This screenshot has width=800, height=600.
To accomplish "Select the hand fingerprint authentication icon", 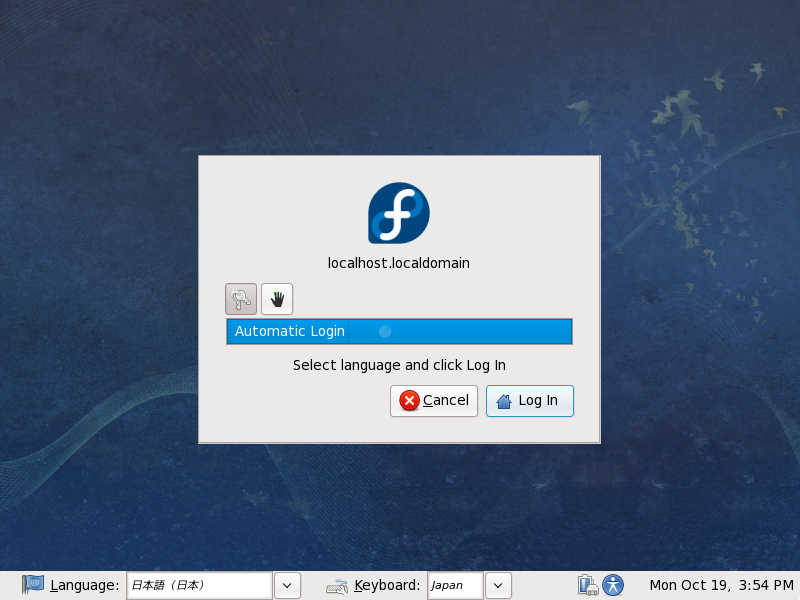I will click(x=277, y=298).
